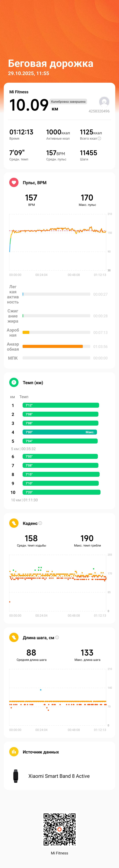Open info icon next to Всего ккал
Screen dimensions: 119x868
click(x=99, y=139)
